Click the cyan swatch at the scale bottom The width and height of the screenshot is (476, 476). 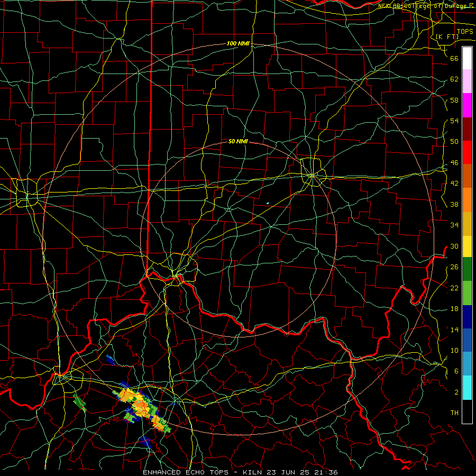pyautogui.click(x=467, y=388)
